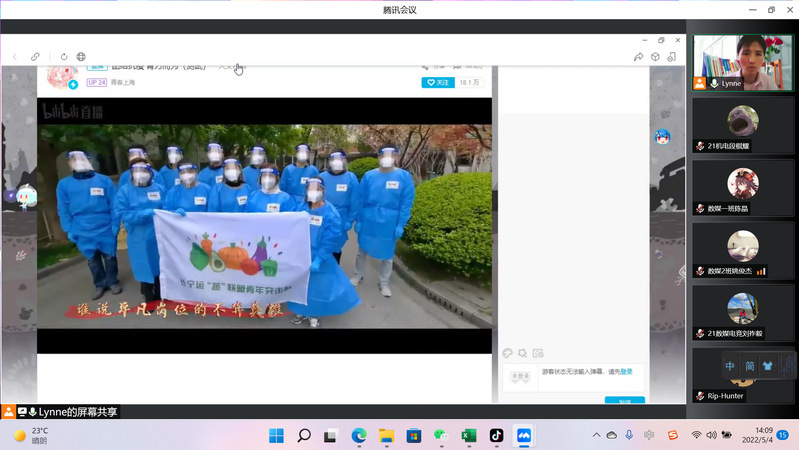Open WeChat from taskbar
This screenshot has height=450, width=799.
441,436
